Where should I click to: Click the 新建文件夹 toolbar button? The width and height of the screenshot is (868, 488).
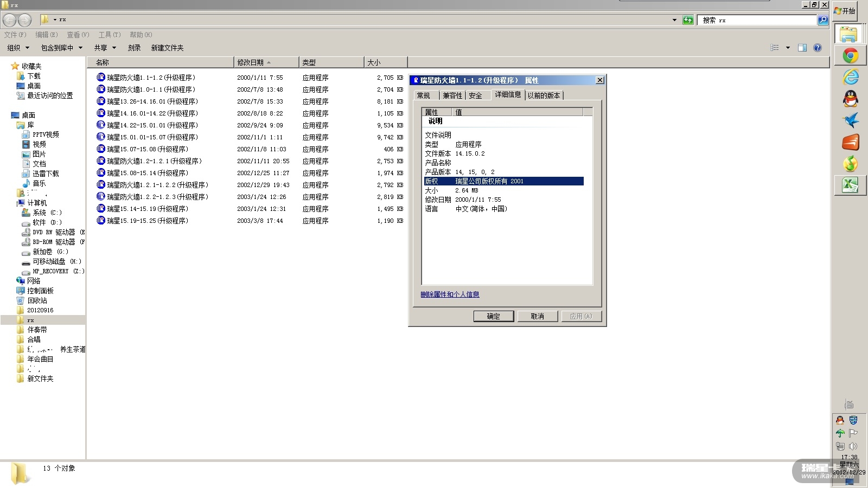(x=168, y=48)
